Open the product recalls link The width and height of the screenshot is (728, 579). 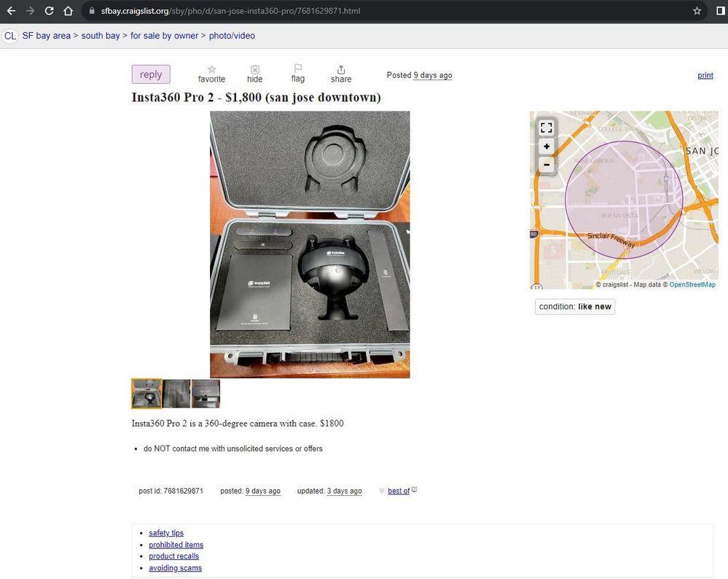tap(173, 556)
